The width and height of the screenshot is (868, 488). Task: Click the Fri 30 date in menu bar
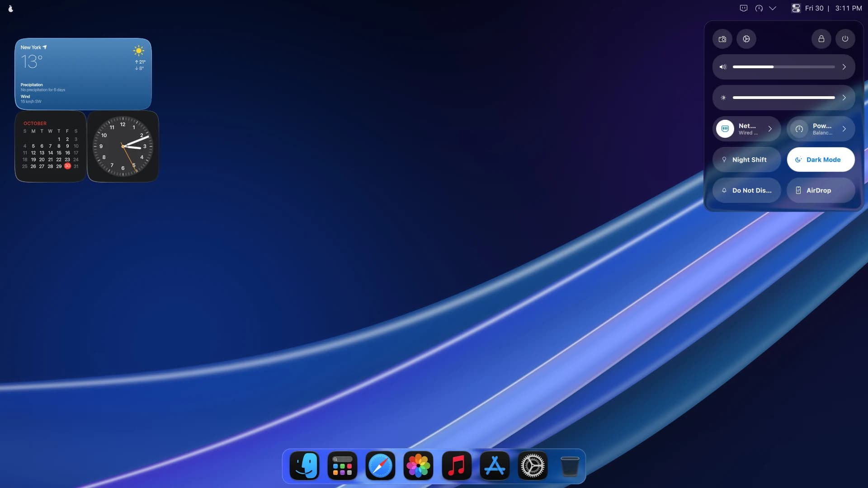click(x=814, y=8)
